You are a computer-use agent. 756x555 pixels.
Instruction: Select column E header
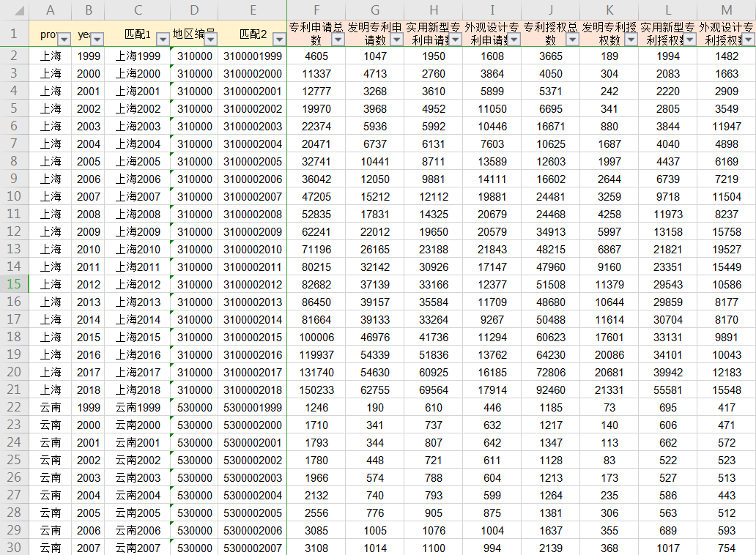tap(253, 10)
